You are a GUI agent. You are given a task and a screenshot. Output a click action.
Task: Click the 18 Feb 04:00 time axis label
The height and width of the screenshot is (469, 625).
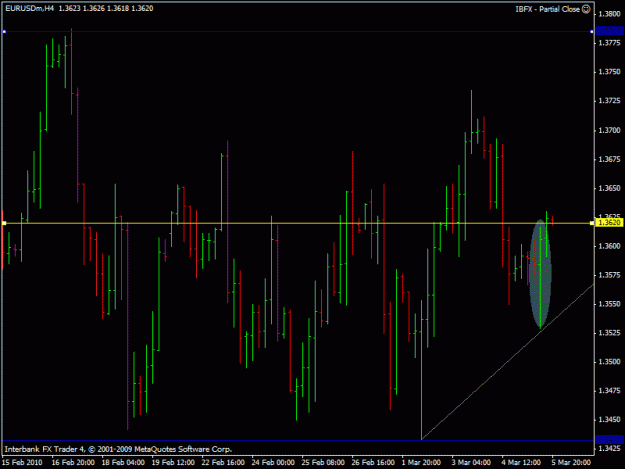[123, 462]
